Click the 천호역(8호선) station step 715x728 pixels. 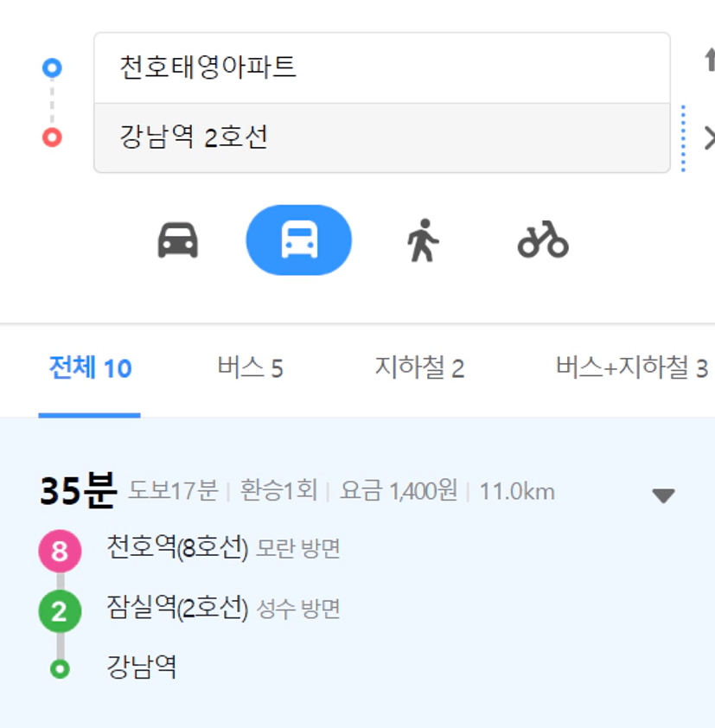point(177,548)
